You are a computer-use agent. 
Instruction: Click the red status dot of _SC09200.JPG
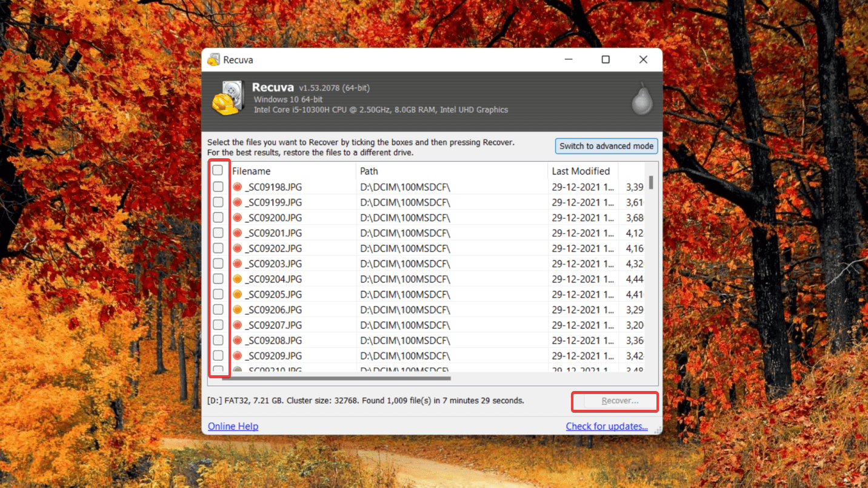238,217
